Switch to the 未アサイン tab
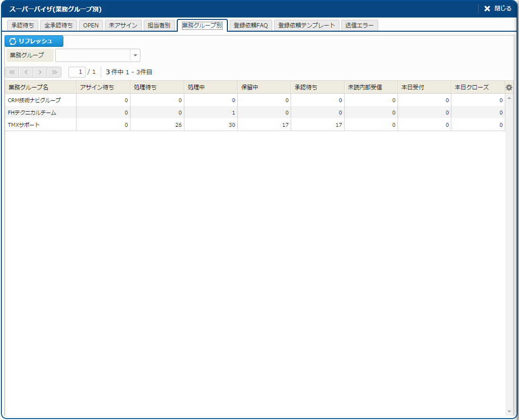 point(123,26)
